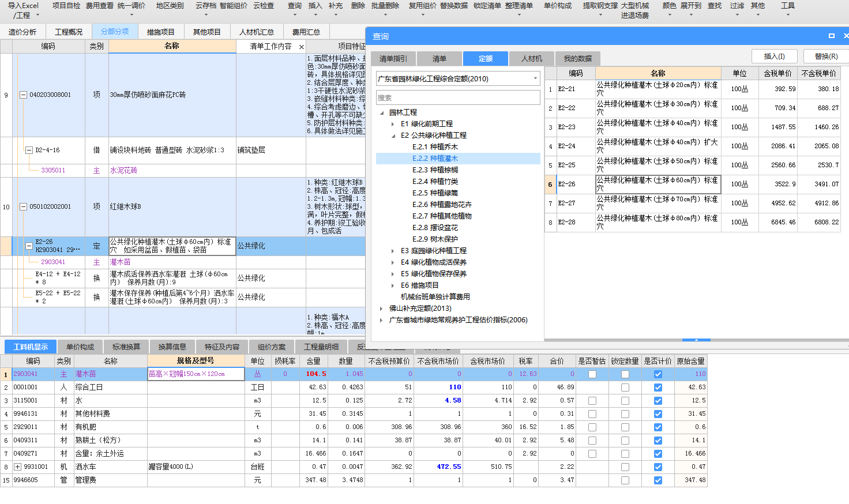
Task: Click the 插入(I) button in 查询 dialog
Action: coord(775,56)
